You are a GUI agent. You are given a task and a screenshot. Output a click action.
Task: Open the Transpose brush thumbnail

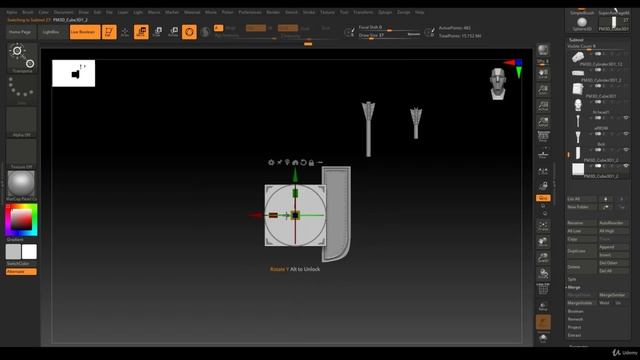click(x=21, y=58)
